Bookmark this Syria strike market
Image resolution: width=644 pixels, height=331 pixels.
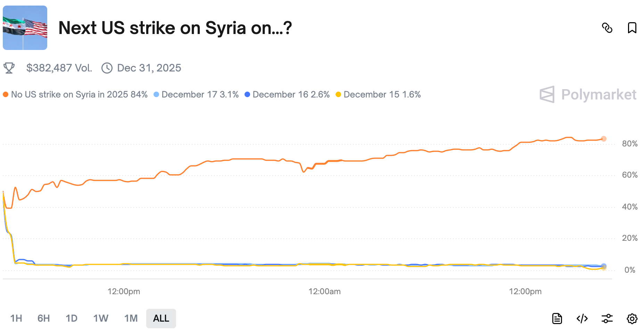[632, 28]
